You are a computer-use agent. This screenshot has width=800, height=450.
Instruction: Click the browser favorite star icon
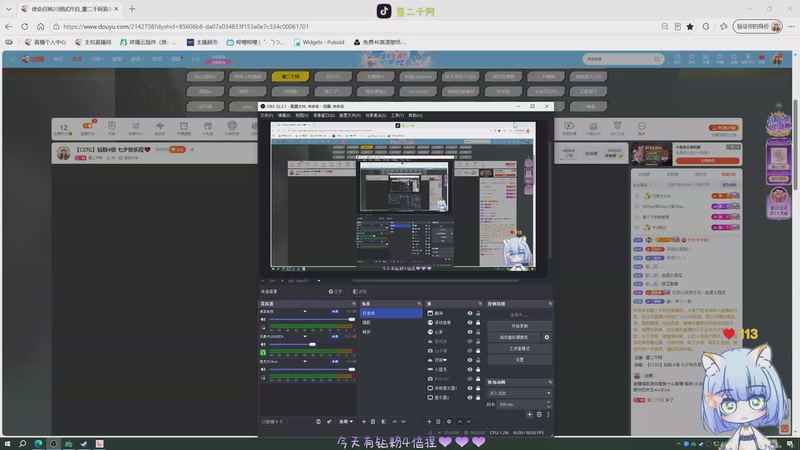click(x=690, y=27)
